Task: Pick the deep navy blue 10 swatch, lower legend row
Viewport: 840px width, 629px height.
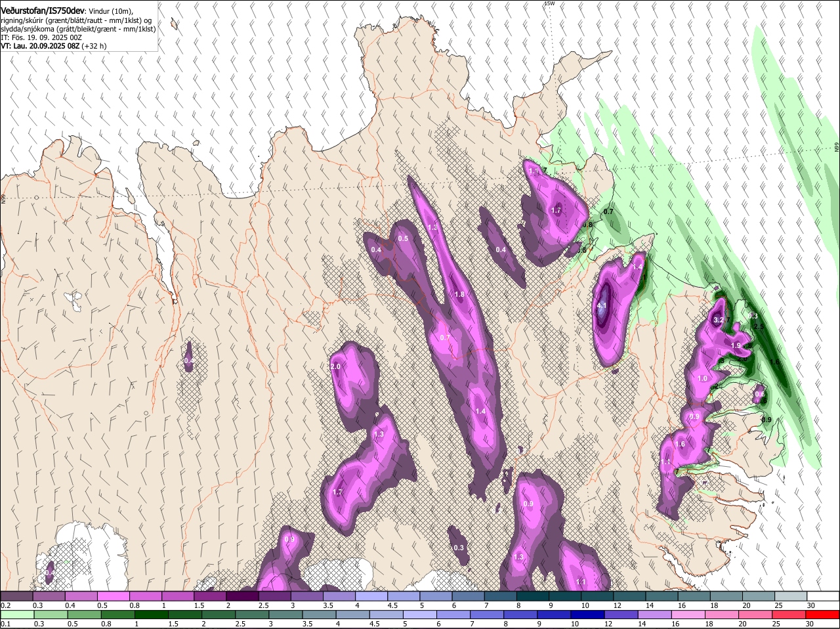Action: pyautogui.click(x=589, y=615)
